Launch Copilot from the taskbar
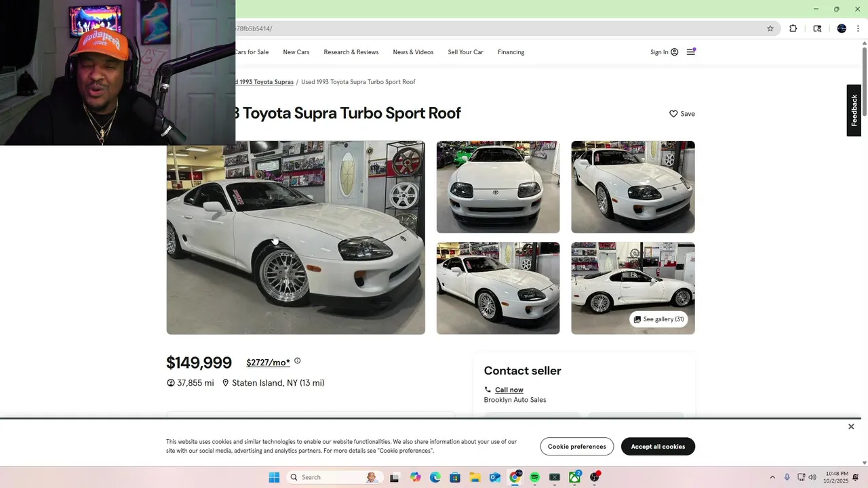868x488 pixels. click(415, 477)
